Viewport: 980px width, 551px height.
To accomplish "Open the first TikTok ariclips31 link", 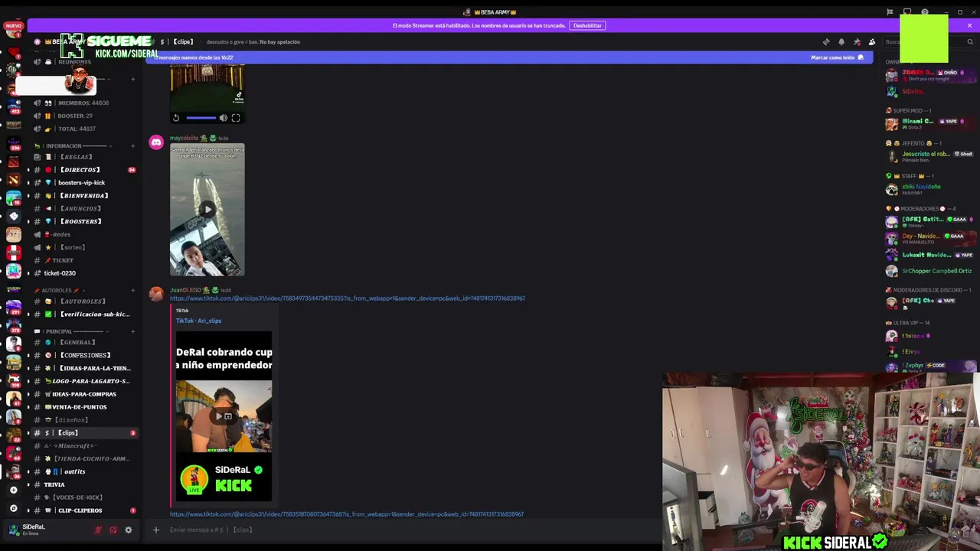I will point(347,298).
